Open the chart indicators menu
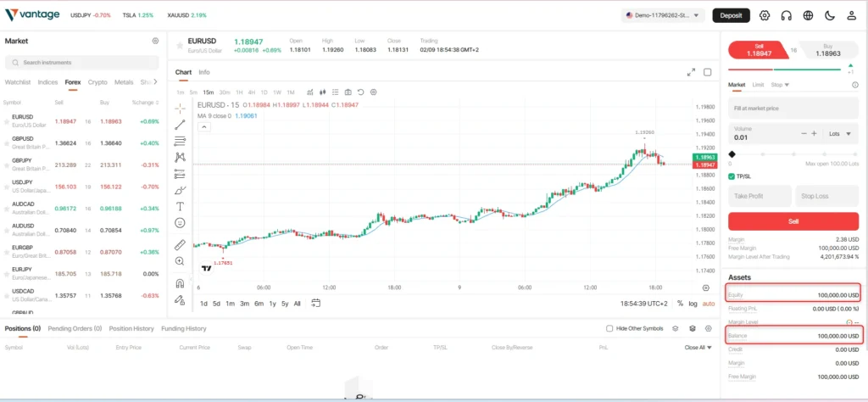Viewport: 868px width, 402px height. click(310, 92)
